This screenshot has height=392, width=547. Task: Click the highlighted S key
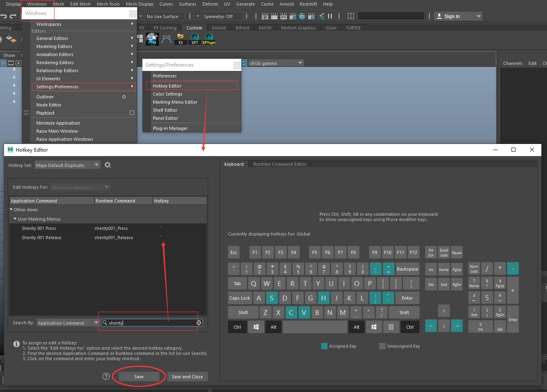click(272, 298)
